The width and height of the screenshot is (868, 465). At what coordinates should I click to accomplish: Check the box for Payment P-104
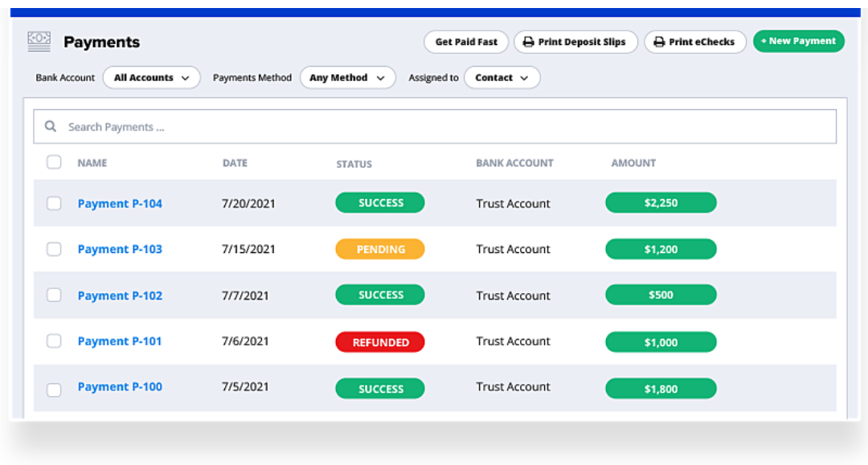point(54,203)
